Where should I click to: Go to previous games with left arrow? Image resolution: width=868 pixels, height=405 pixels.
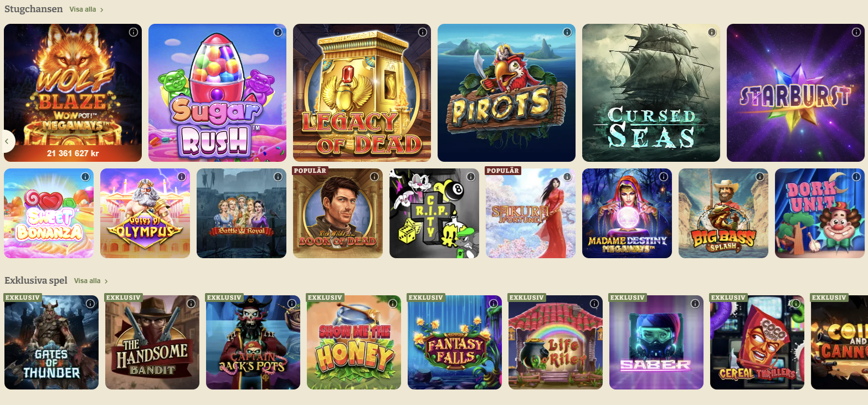click(x=7, y=141)
